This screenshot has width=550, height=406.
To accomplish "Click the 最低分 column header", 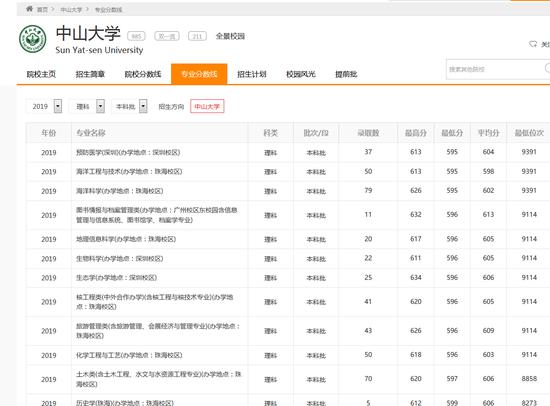I will coord(452,133).
